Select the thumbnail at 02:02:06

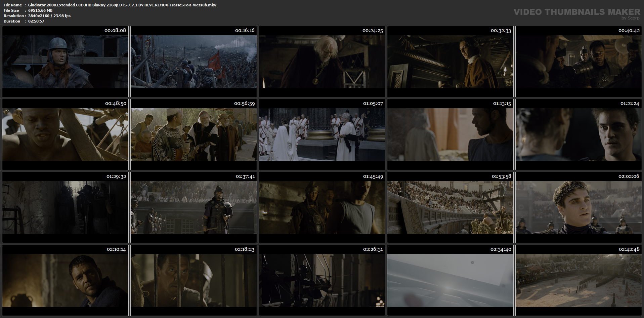[x=578, y=207]
